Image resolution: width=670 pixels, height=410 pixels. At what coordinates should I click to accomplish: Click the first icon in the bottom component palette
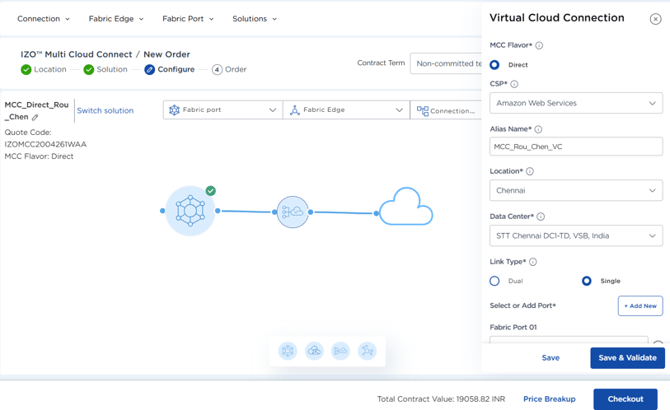coord(288,351)
